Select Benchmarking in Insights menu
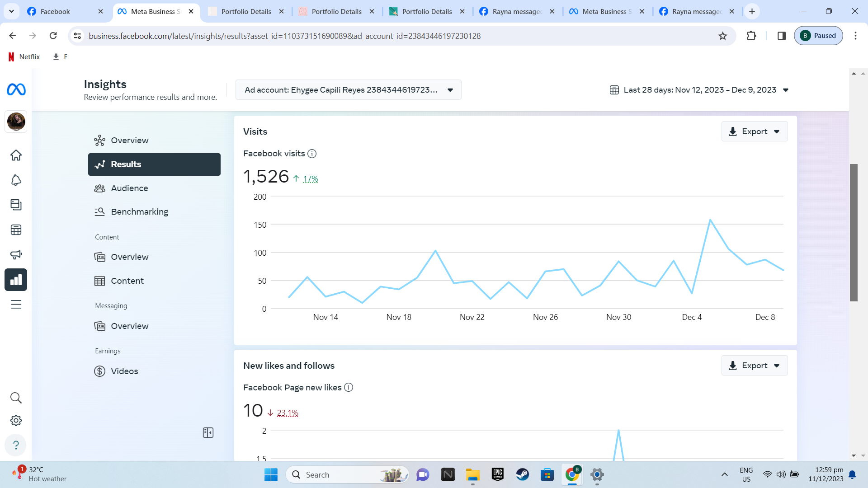The image size is (868, 488). pyautogui.click(x=139, y=211)
